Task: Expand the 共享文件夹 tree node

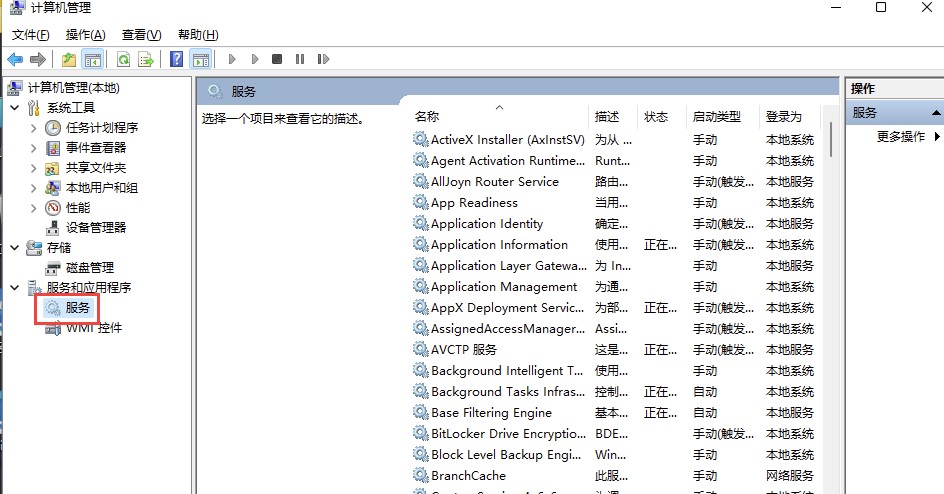Action: coord(34,168)
